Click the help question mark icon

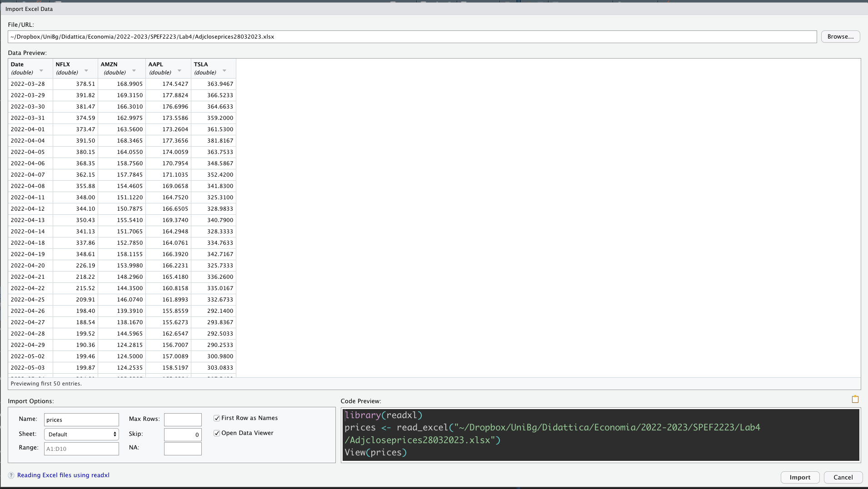pos(11,475)
